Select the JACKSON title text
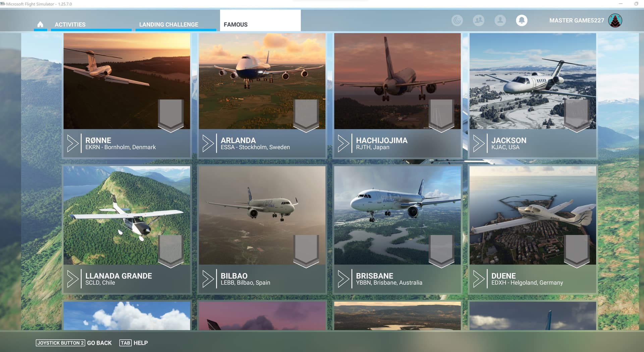644x352 pixels. coord(509,140)
